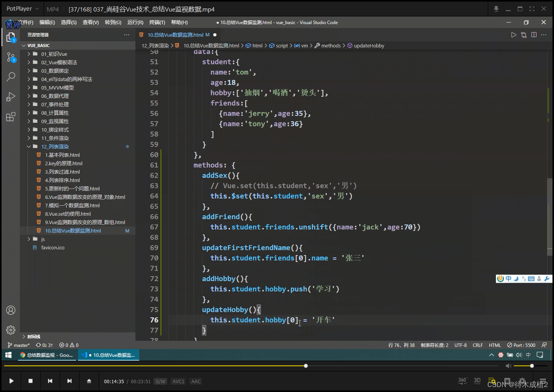This screenshot has height=392, width=554.
Task: Open the Explorer view in the activity bar
Action: coord(11,37)
